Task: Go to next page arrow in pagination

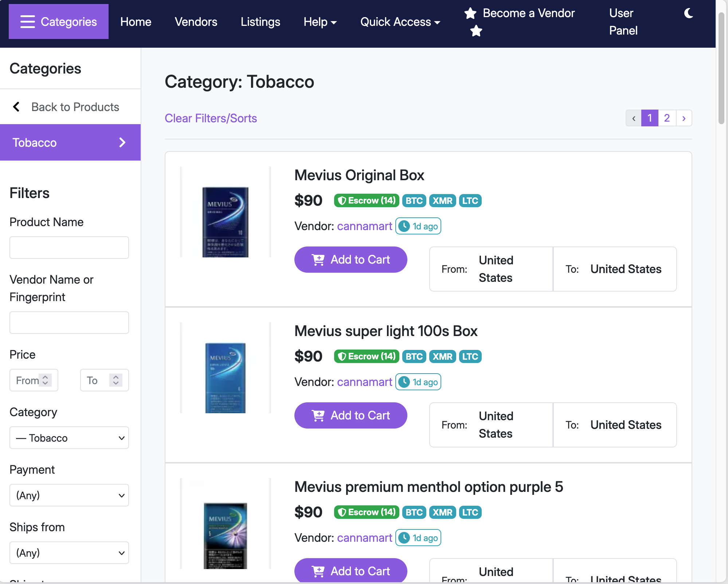Action: pyautogui.click(x=684, y=118)
